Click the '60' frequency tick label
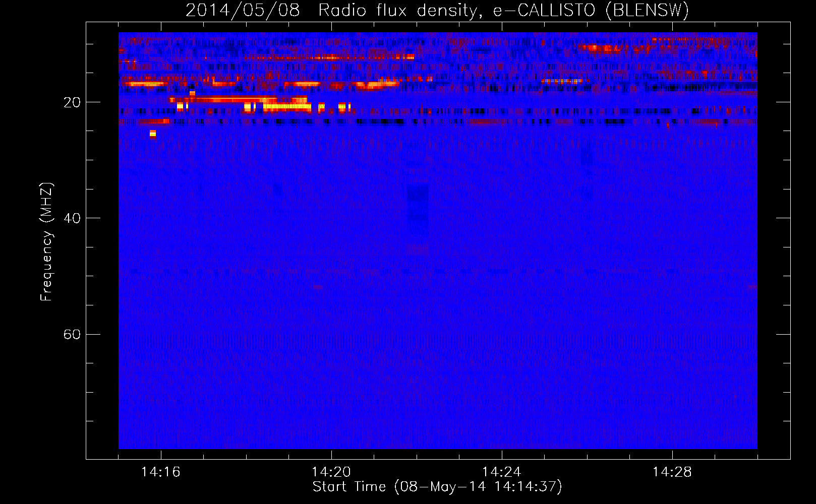Image resolution: width=816 pixels, height=504 pixels. pos(72,335)
